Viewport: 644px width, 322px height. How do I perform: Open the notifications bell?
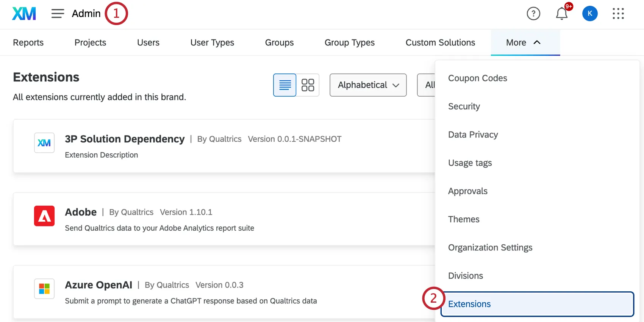point(561,14)
